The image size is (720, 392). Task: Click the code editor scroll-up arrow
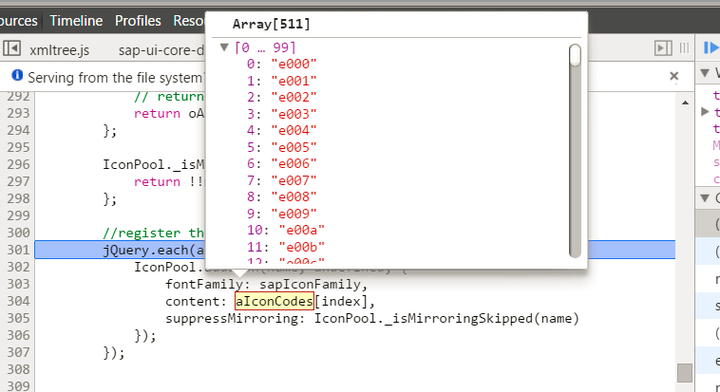point(685,103)
